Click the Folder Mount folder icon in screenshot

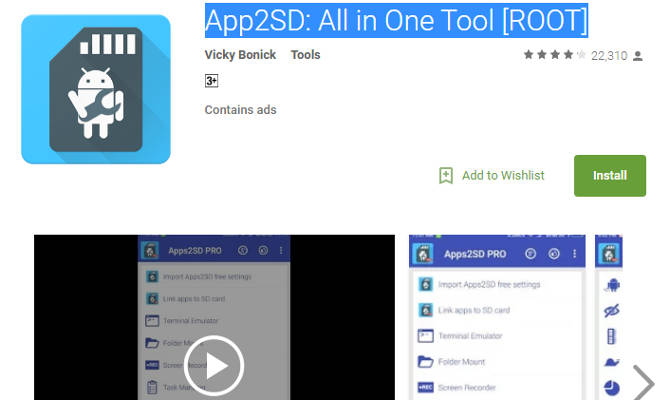click(x=425, y=362)
